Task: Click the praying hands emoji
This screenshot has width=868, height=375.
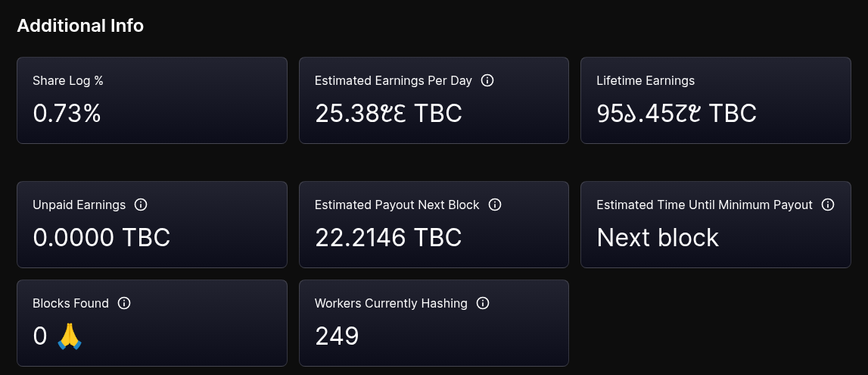Action: [70, 336]
